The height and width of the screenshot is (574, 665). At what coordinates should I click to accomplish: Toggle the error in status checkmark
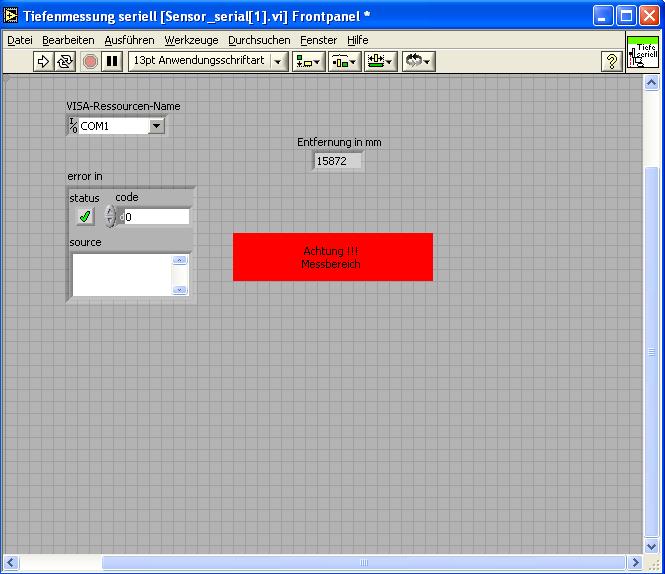point(85,216)
